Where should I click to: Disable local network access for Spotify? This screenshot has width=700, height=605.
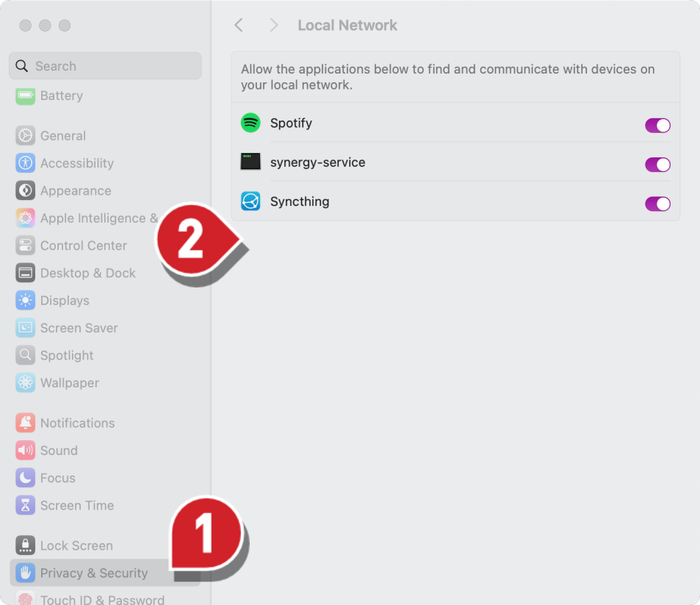pos(657,125)
